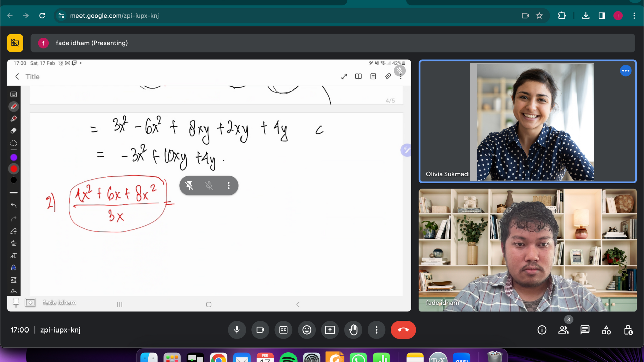Open more options in call bar
The image size is (644, 362).
point(376,330)
